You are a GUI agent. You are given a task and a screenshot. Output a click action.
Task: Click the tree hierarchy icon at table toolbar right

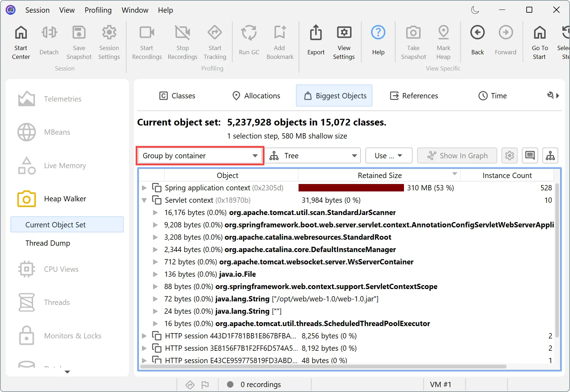click(x=550, y=156)
